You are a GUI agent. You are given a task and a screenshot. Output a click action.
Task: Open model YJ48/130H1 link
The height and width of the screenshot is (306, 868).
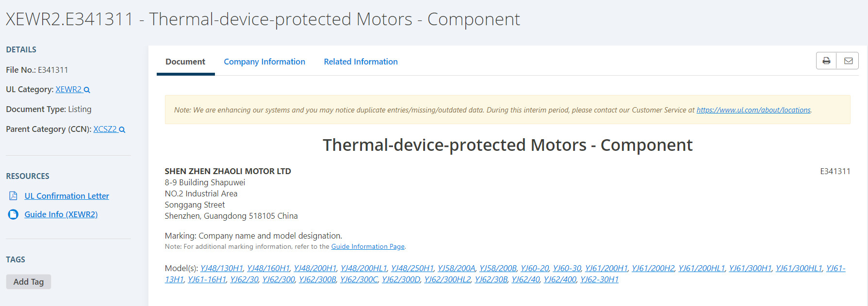pyautogui.click(x=222, y=268)
